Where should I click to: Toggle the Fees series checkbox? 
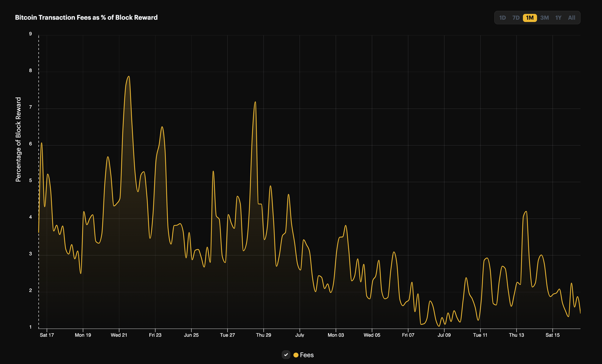pos(286,355)
